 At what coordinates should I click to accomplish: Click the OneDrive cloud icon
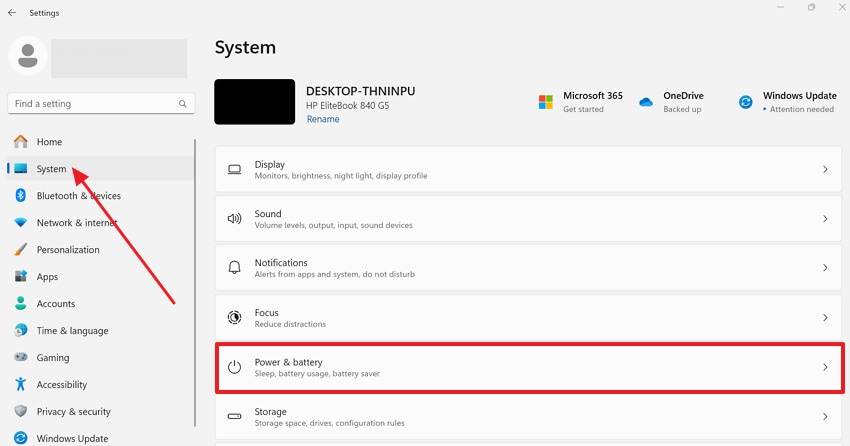click(x=646, y=102)
